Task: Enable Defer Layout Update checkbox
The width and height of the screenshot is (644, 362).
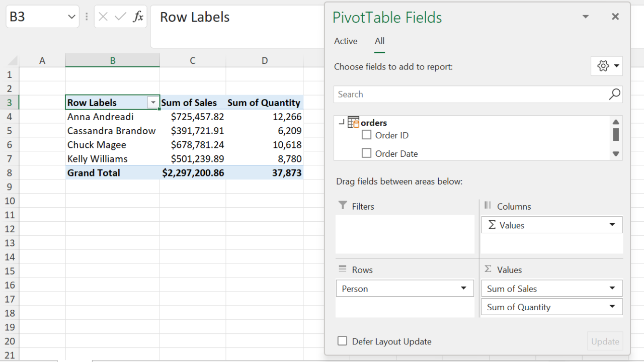Action: [x=343, y=341]
